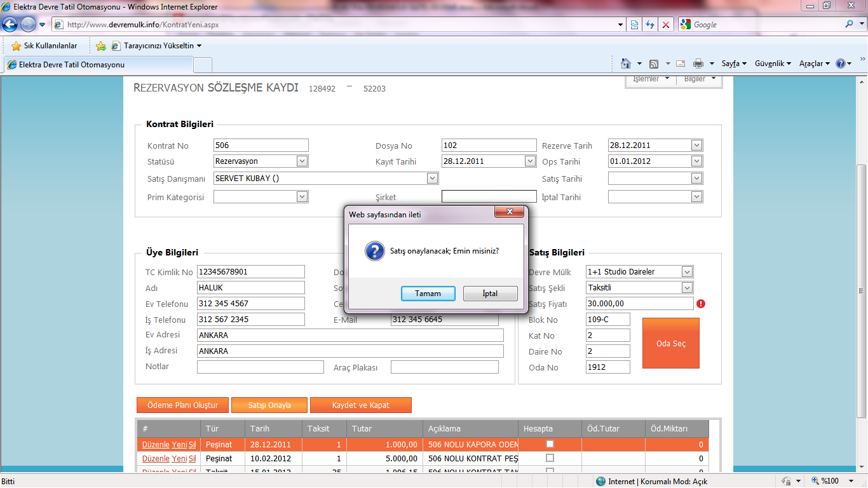The height and width of the screenshot is (488, 868).
Task: Click the Tutar column header
Action: click(x=384, y=428)
